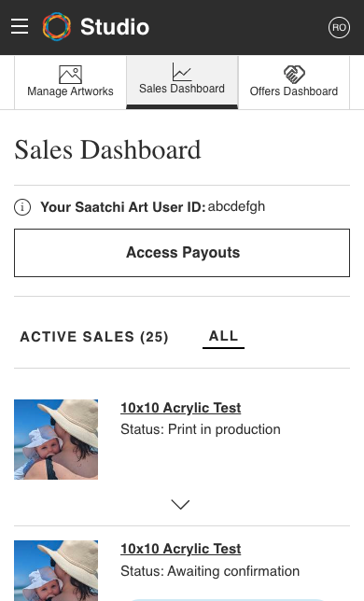Click the info icon beside User ID

tap(22, 207)
